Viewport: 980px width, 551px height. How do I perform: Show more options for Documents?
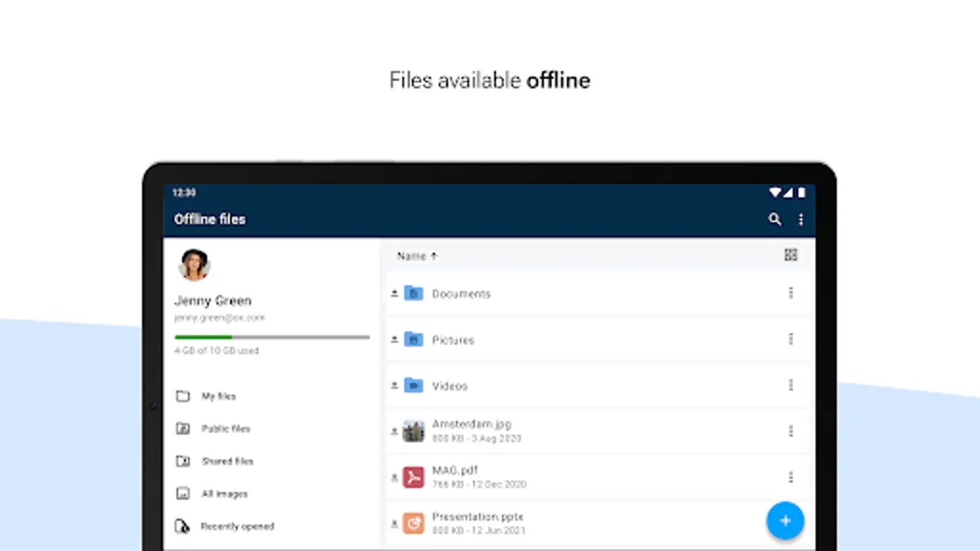point(791,293)
